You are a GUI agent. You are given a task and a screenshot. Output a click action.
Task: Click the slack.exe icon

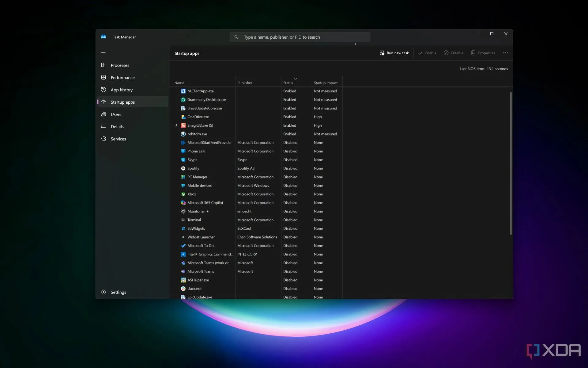183,289
